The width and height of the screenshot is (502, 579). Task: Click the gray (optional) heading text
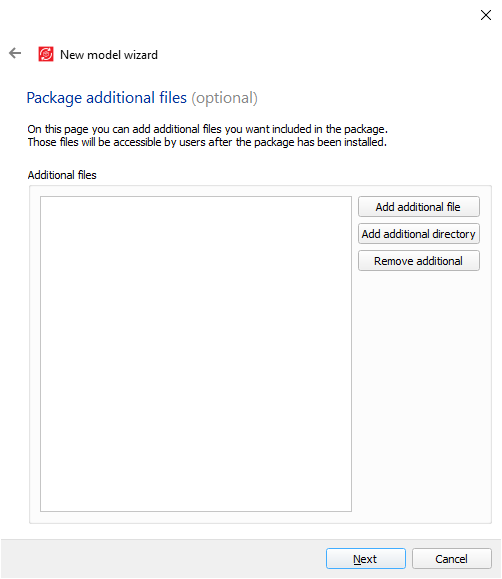[224, 98]
